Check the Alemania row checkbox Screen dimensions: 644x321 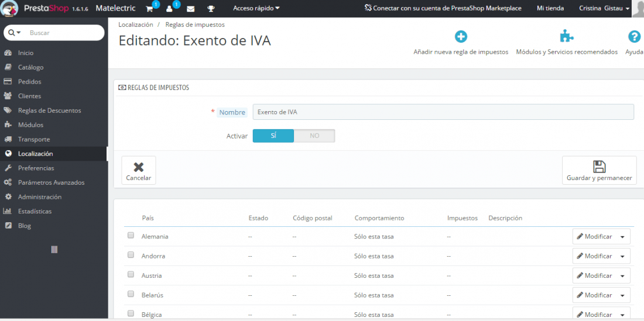131,235
